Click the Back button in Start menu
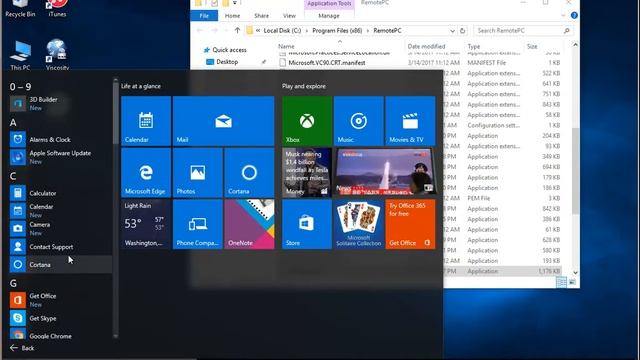The width and height of the screenshot is (640, 360). [22, 348]
